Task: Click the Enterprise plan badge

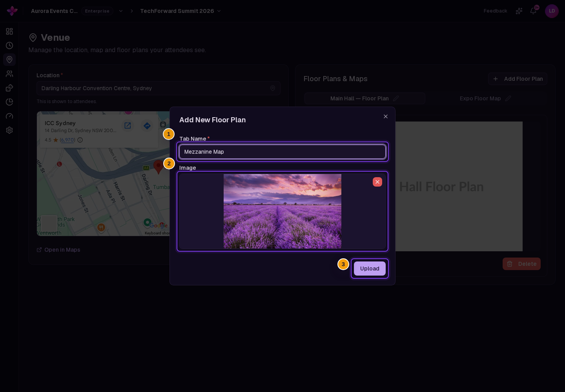Action: tap(97, 11)
